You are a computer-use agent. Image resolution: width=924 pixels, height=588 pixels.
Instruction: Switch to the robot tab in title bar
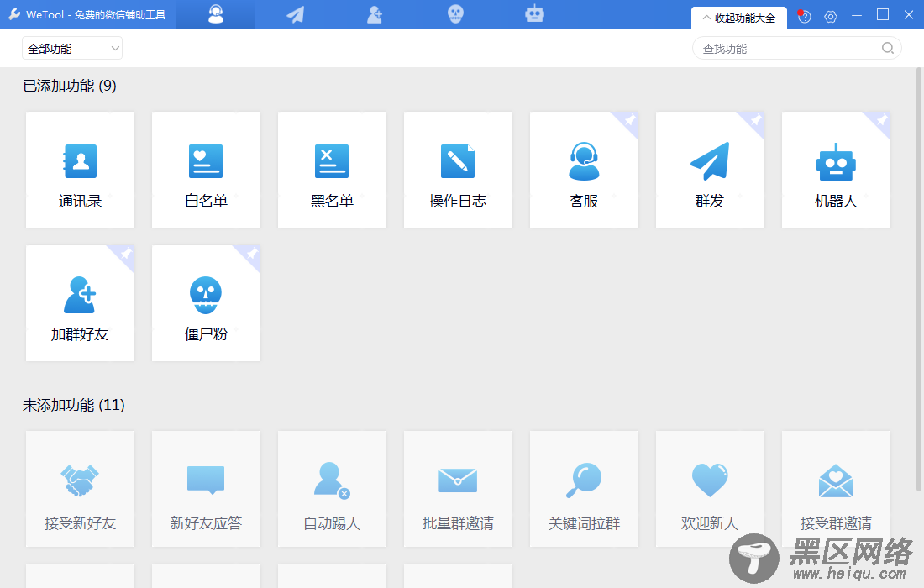(x=534, y=14)
